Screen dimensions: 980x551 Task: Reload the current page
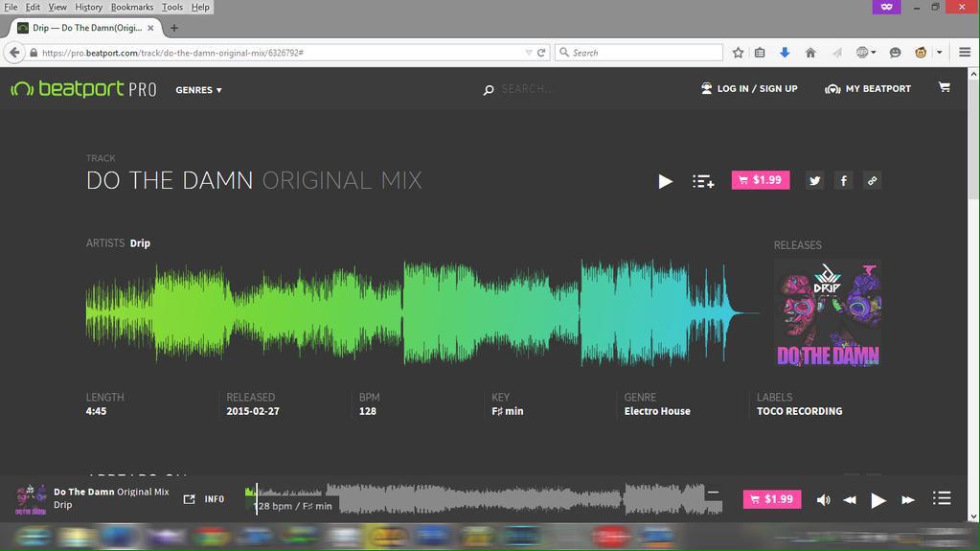541,53
